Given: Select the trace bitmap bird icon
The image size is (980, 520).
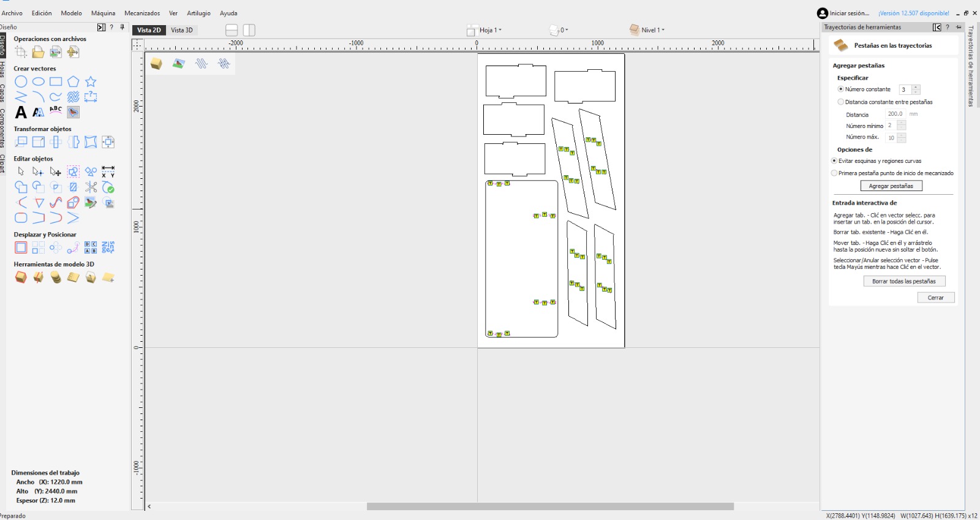Looking at the screenshot, I should (73, 112).
